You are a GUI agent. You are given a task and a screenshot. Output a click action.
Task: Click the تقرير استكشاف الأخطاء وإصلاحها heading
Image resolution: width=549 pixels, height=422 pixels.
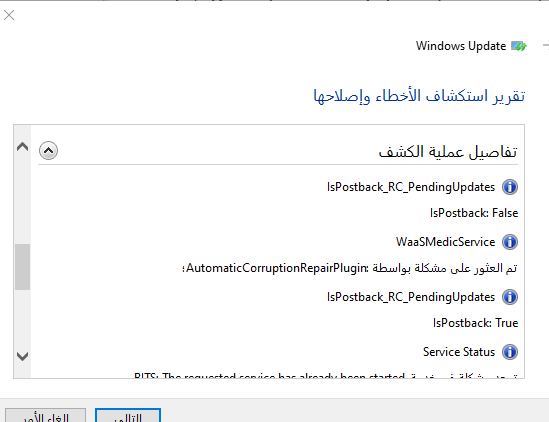tap(419, 96)
